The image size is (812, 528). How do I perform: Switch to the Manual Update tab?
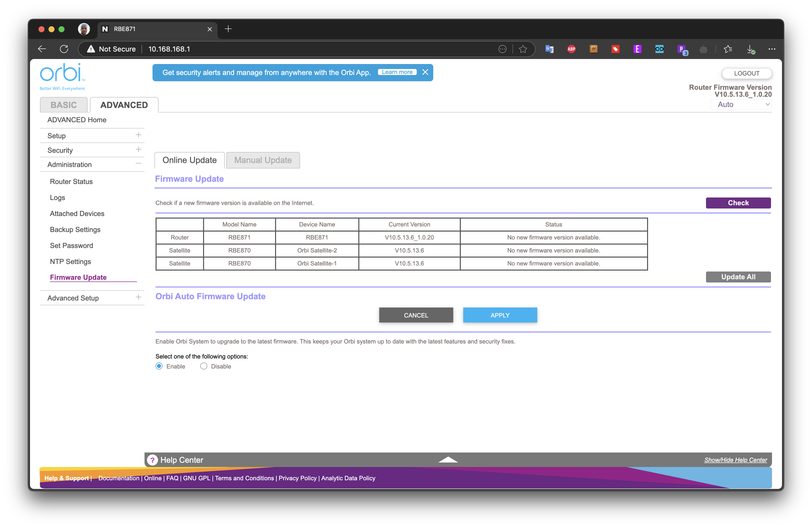263,160
